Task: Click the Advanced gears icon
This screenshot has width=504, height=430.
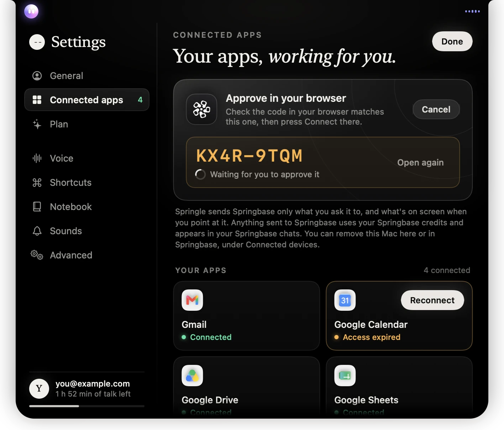Action: [37, 255]
